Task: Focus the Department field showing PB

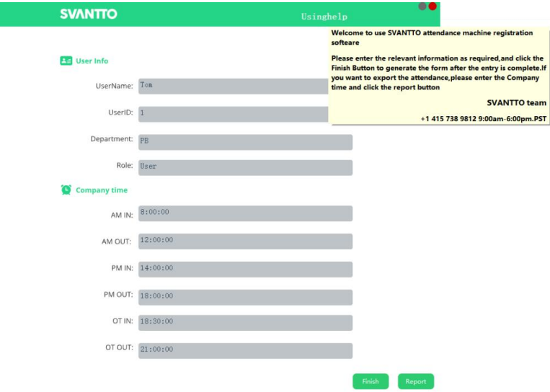Action: [x=245, y=142]
